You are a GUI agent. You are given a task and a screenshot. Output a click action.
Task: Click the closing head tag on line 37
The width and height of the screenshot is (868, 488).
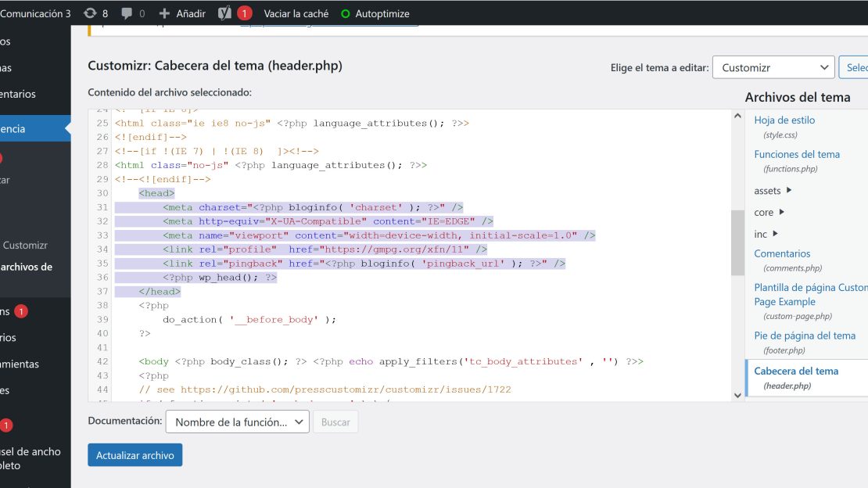point(160,292)
